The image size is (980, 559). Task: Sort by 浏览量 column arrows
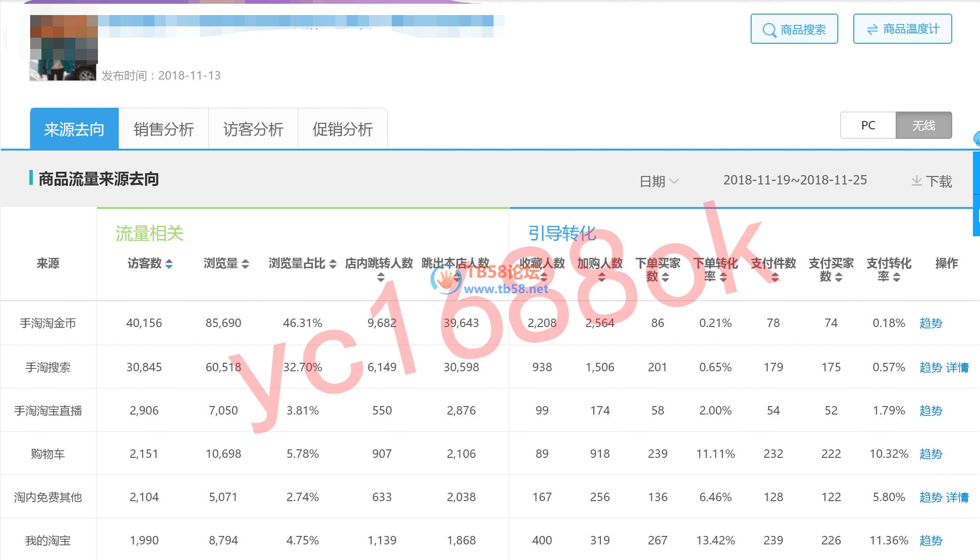(244, 264)
